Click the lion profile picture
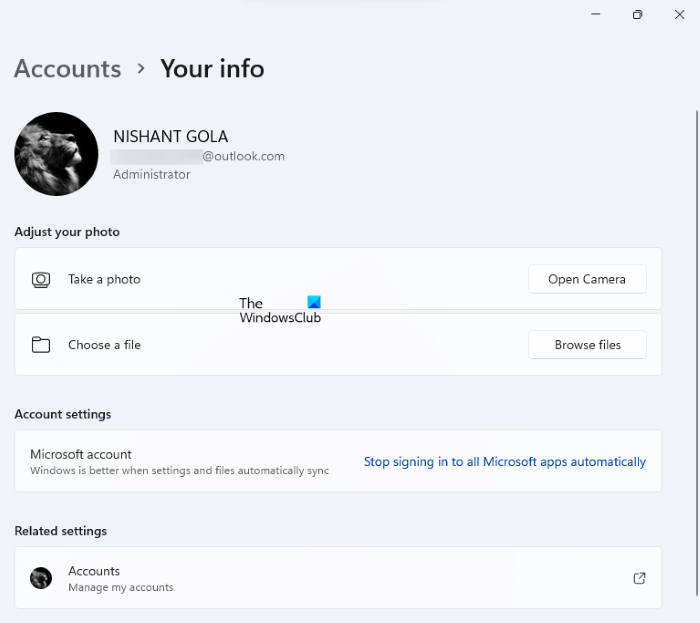The height and width of the screenshot is (623, 700). click(x=56, y=154)
